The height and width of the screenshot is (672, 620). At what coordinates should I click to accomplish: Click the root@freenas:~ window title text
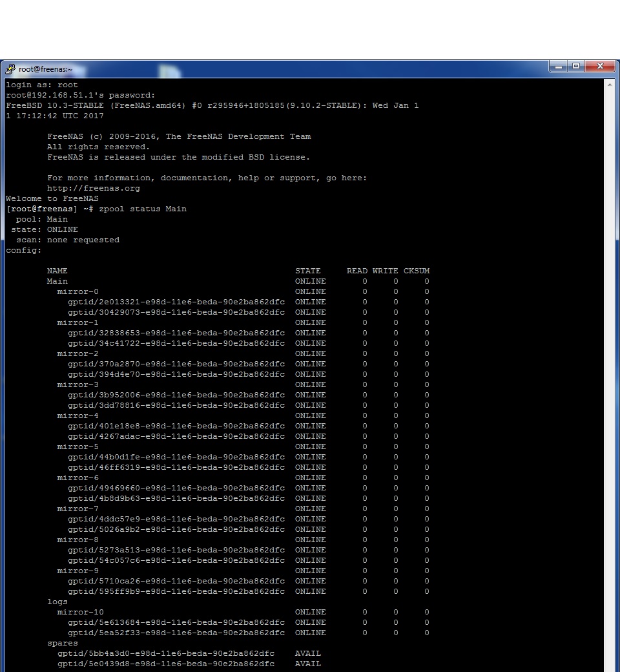45,69
